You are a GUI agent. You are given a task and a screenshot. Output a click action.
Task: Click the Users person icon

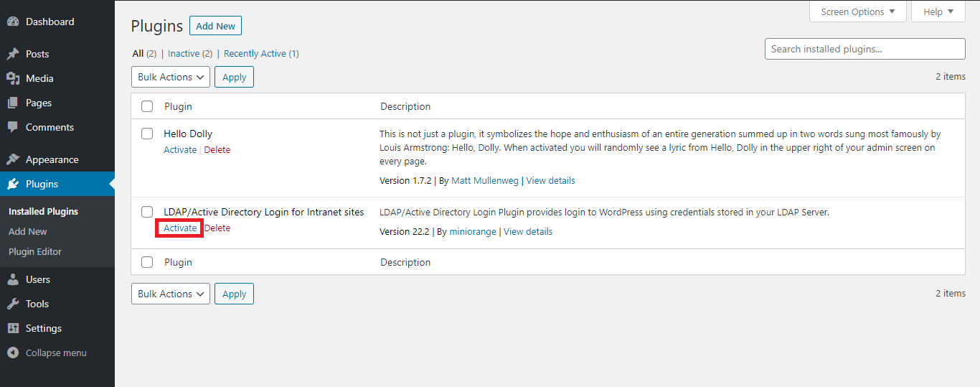coord(13,279)
